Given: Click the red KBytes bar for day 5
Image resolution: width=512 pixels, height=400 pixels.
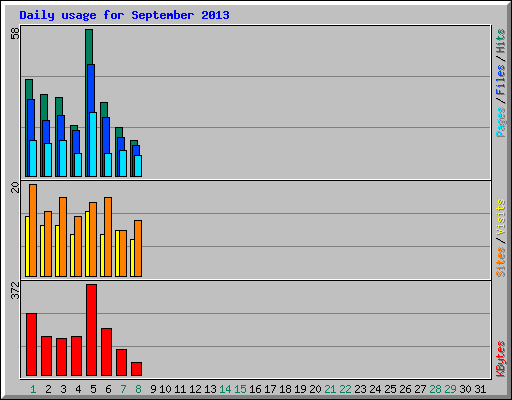Looking at the screenshot, I should pos(92,330).
